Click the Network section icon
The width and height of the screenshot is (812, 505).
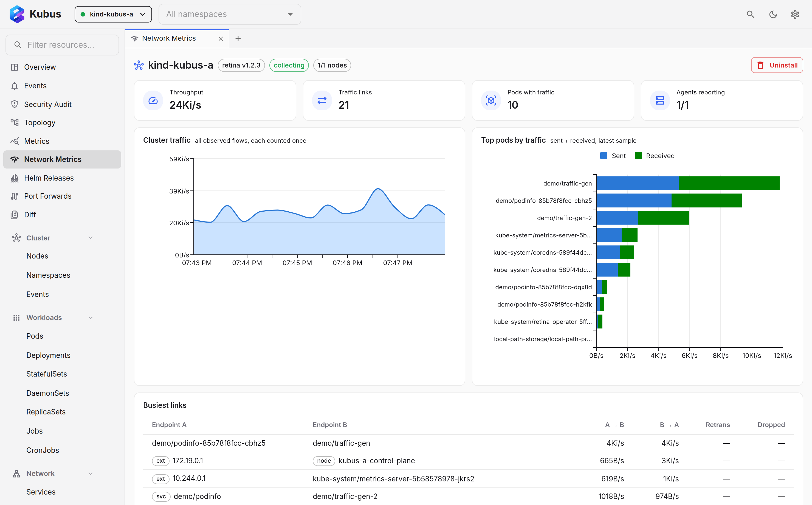coord(16,474)
